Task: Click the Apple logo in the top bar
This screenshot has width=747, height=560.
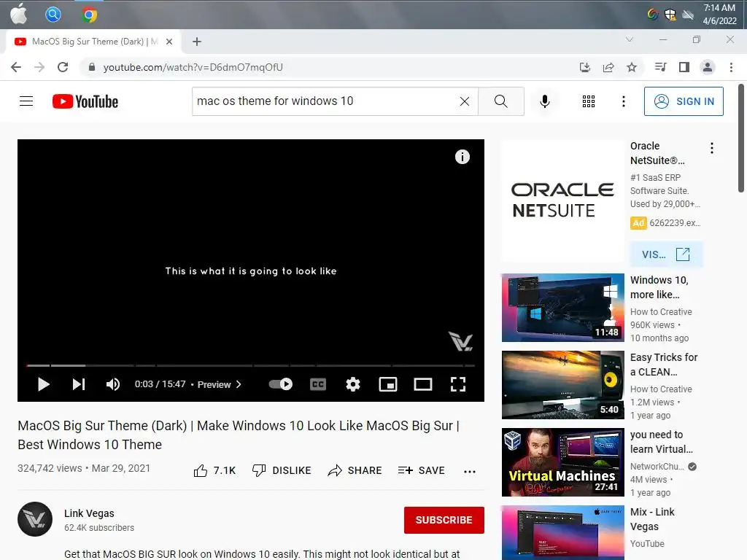Action: (x=18, y=14)
